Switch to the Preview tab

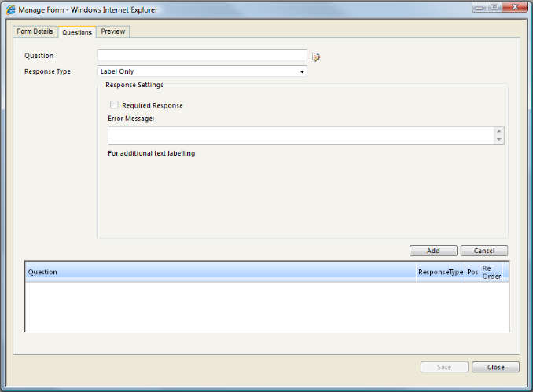[x=113, y=31]
